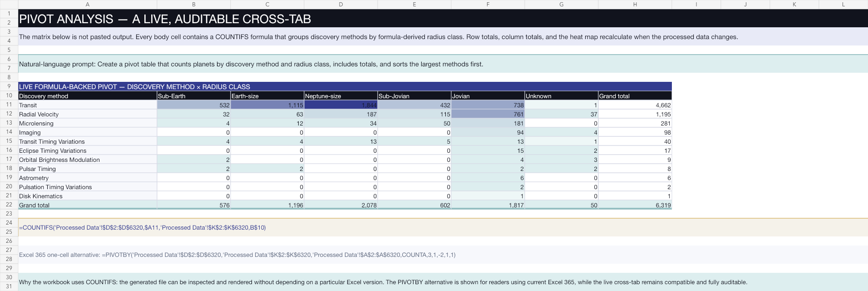Select Earth-size column total 1,196
The image size is (868, 291).
(x=267, y=205)
